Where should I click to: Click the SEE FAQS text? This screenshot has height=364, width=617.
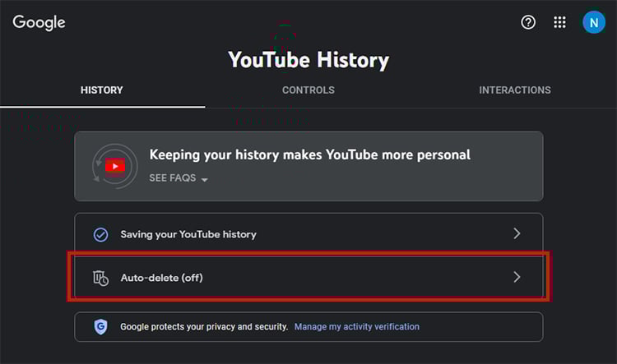coord(173,178)
